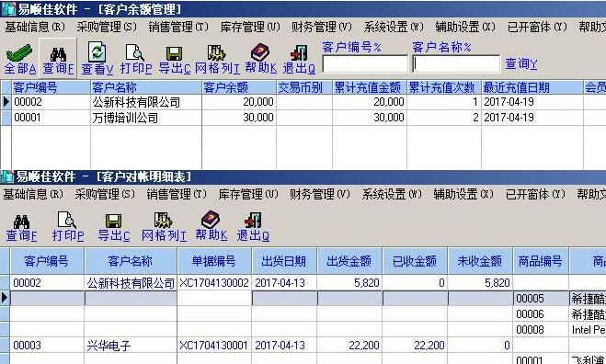This screenshot has height=364, width=606.
Task: Open 库存管理(U) menu in 客户对帐明细表 window
Action: 248,194
